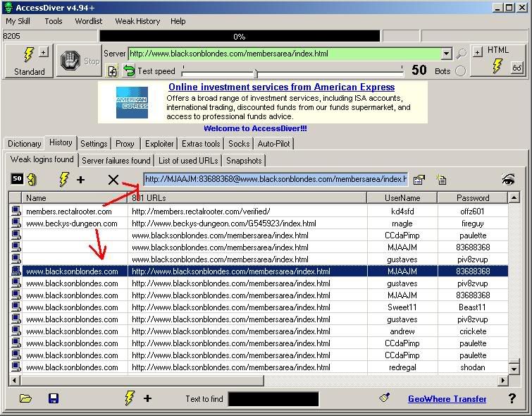The height and width of the screenshot is (416, 532).
Task: Open the Server URL dropdown arrow
Action: pyautogui.click(x=446, y=54)
